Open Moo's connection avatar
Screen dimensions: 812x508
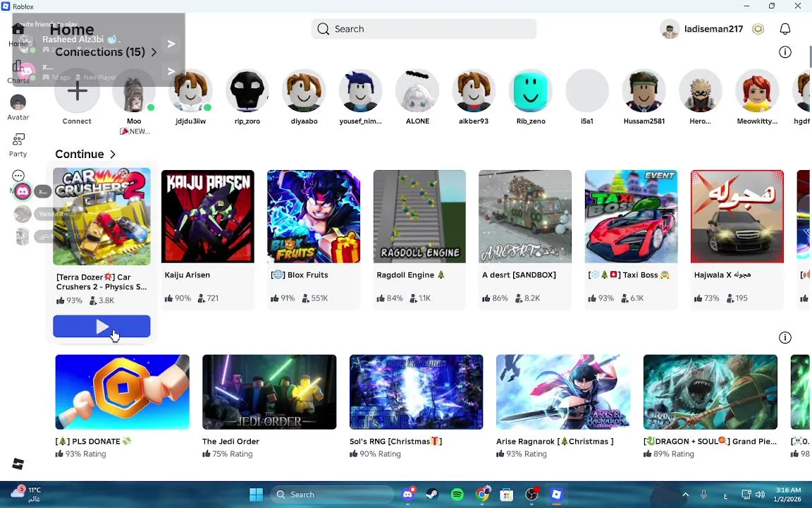coord(134,91)
